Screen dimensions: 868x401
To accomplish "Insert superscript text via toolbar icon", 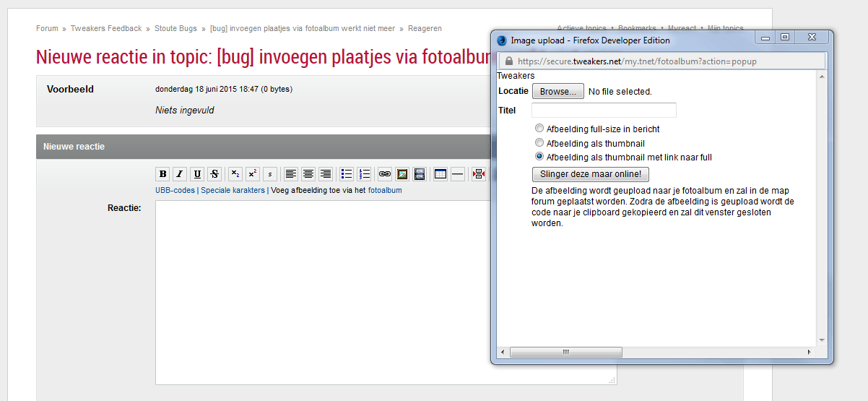I will (253, 174).
